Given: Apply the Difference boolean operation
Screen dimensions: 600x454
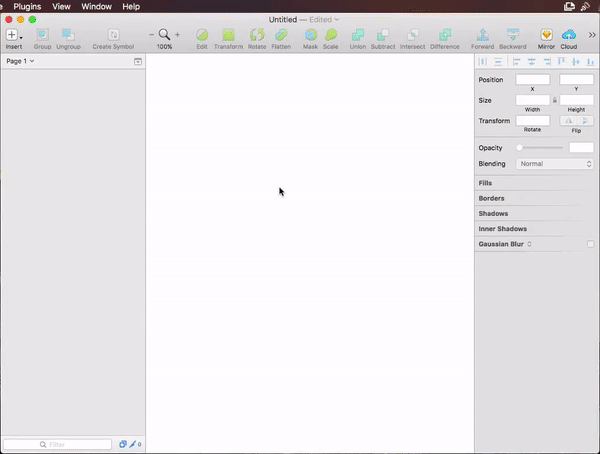Looking at the screenshot, I should (445, 35).
